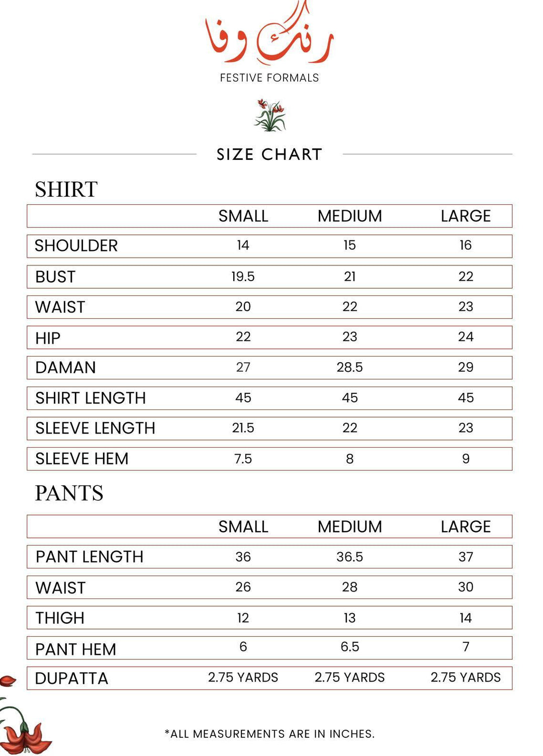Click the PANTS section title
The image size is (543, 756).
pyautogui.click(x=69, y=493)
